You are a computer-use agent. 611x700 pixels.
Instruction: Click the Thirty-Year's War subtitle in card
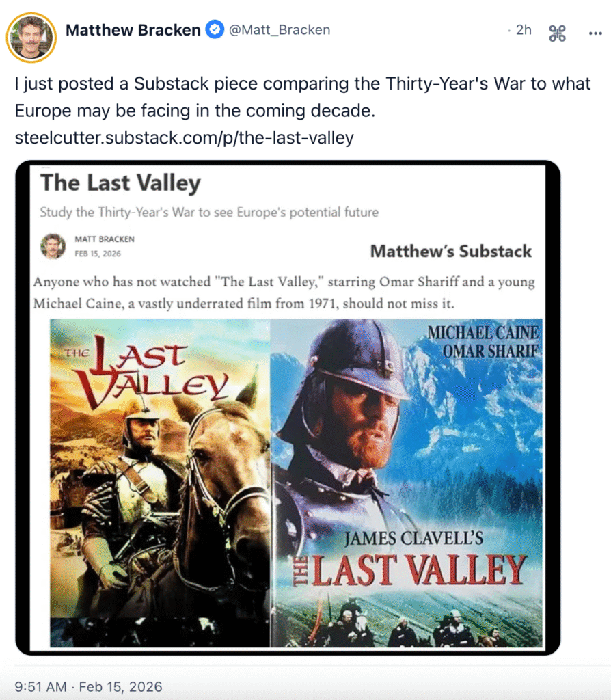pyautogui.click(x=208, y=212)
